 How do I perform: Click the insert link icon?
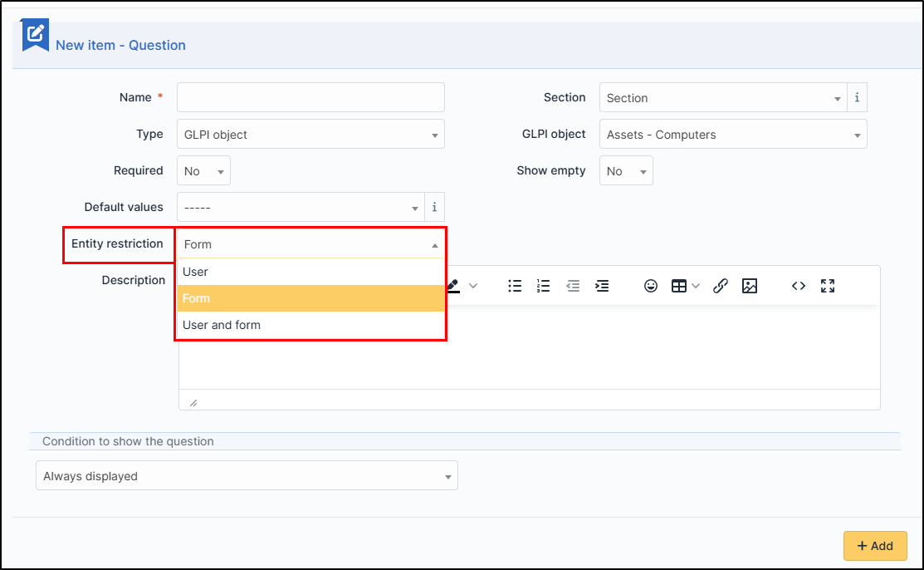click(x=721, y=286)
